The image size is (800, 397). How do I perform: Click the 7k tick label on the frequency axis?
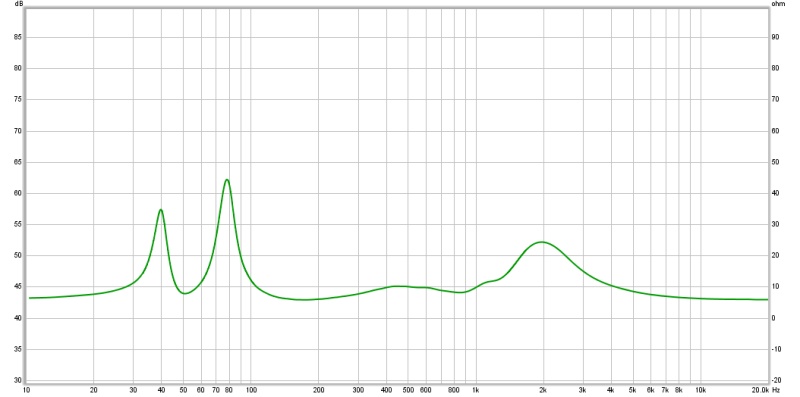click(665, 390)
